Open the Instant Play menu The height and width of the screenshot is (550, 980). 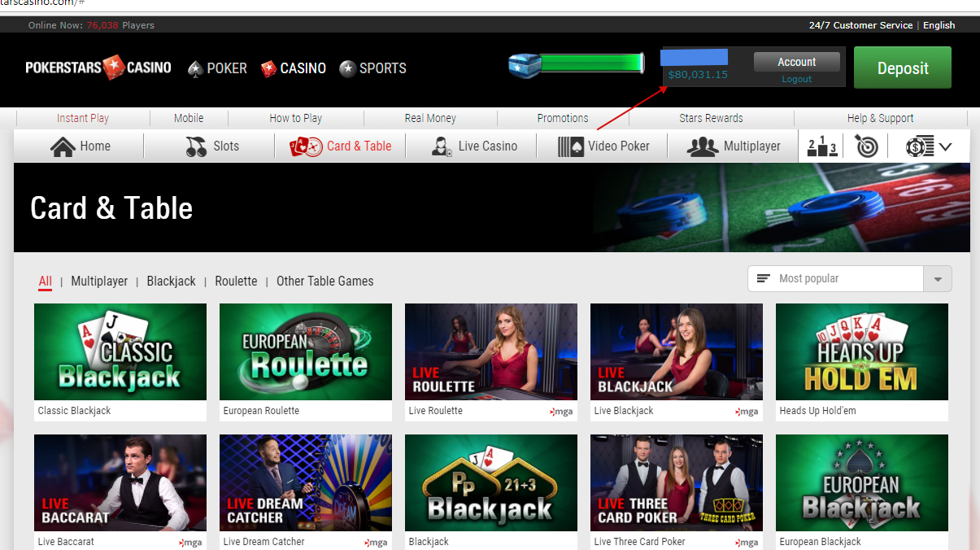click(83, 118)
